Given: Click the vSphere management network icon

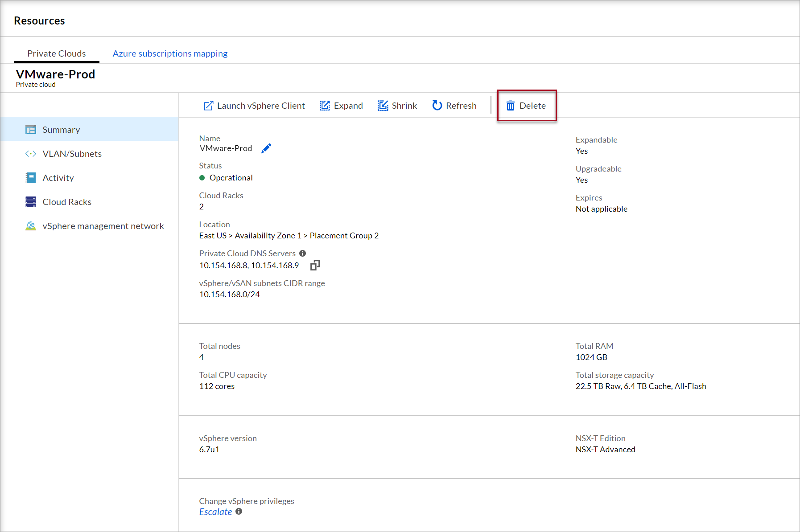Looking at the screenshot, I should 31,226.
